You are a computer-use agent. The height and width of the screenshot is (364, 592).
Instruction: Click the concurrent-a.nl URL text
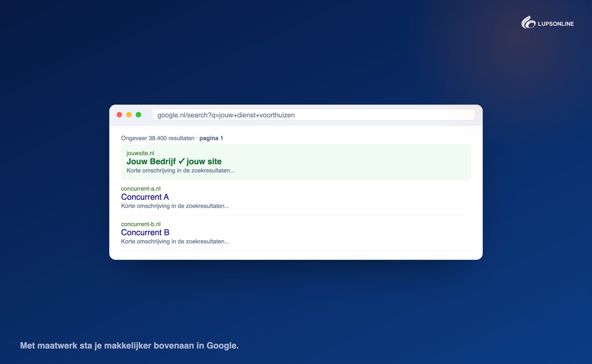(141, 189)
